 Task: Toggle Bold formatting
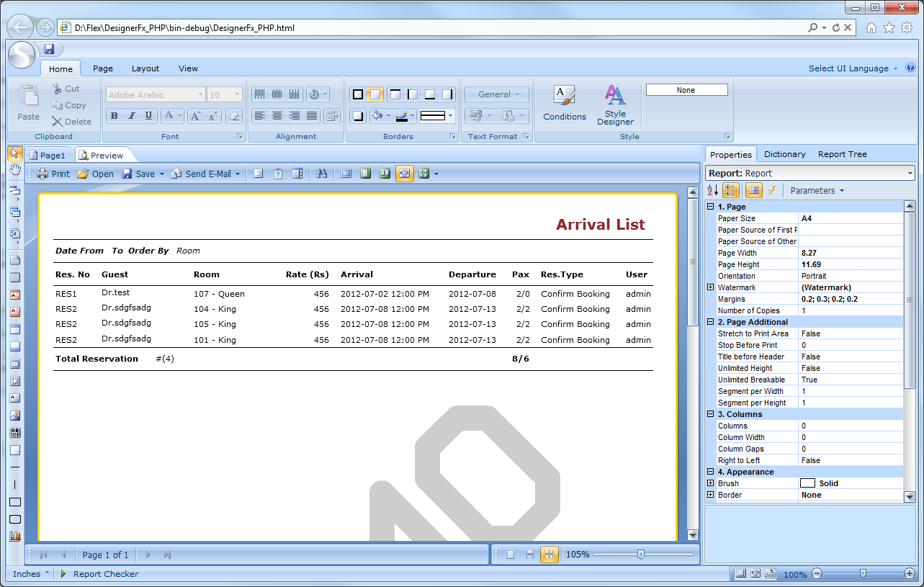point(115,115)
